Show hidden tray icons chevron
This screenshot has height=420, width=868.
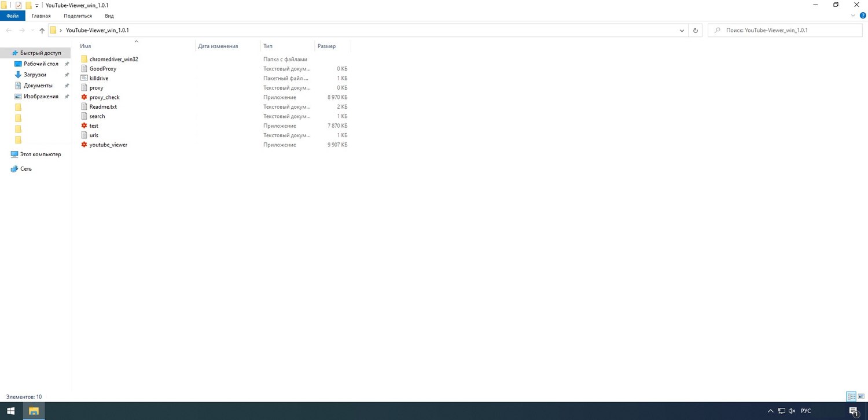pos(770,411)
